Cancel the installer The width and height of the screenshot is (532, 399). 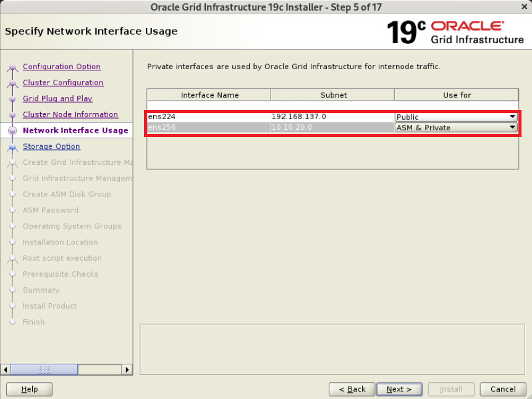[503, 389]
